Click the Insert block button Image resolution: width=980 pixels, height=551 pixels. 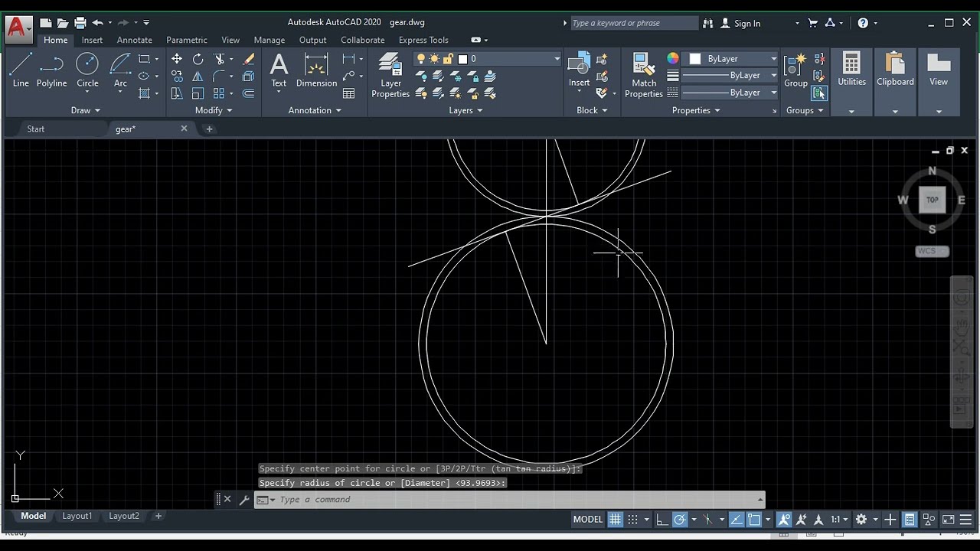579,70
